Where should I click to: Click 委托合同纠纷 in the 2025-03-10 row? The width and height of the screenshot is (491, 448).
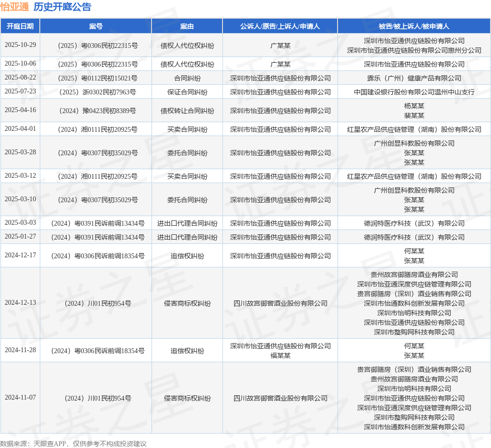pyautogui.click(x=187, y=200)
